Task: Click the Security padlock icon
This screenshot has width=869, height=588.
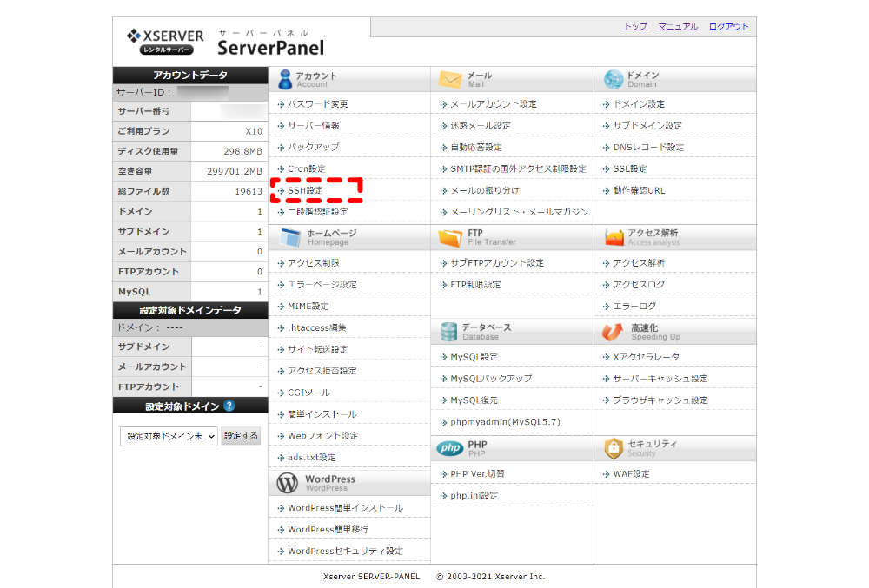Action: (614, 448)
